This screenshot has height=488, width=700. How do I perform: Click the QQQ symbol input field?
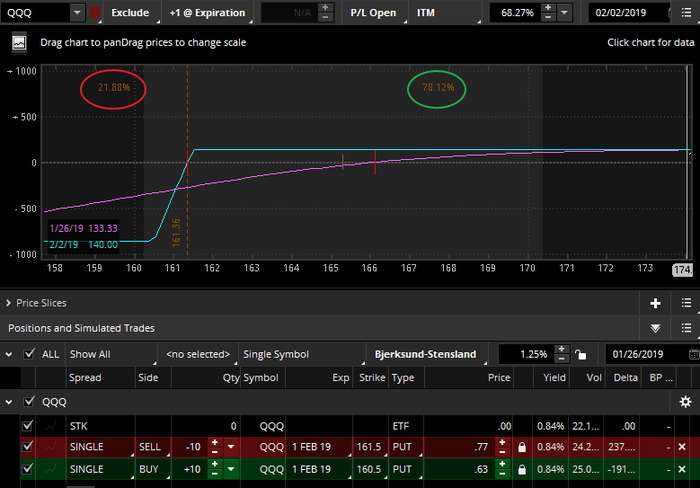pos(36,13)
